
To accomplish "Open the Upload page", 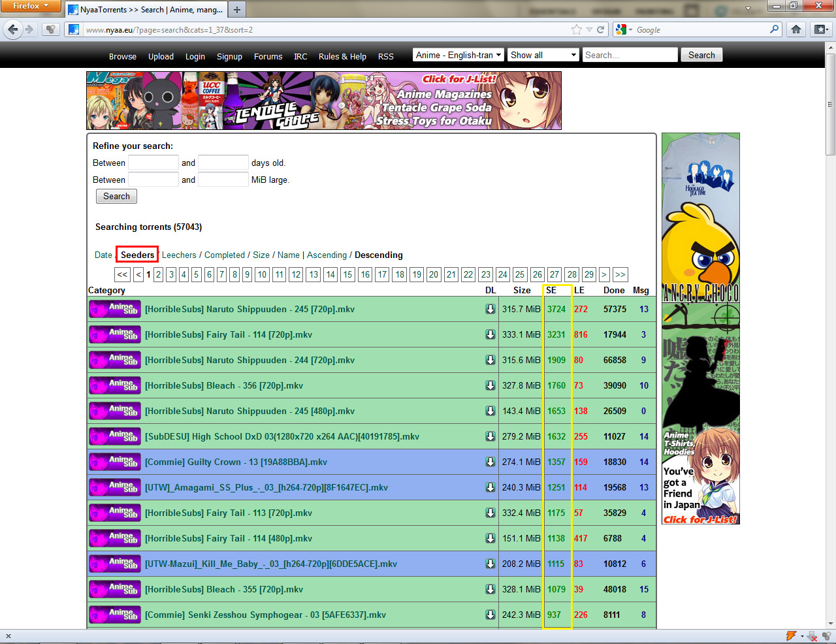I will pos(161,57).
